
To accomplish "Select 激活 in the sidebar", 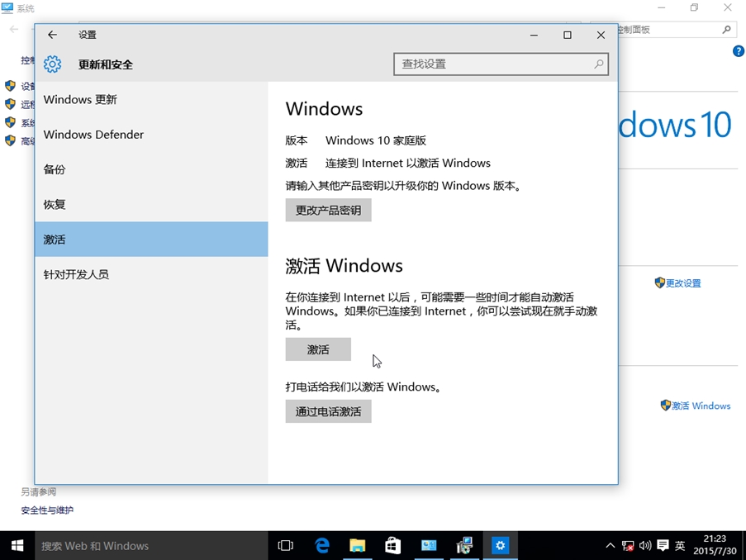I will coord(151,240).
